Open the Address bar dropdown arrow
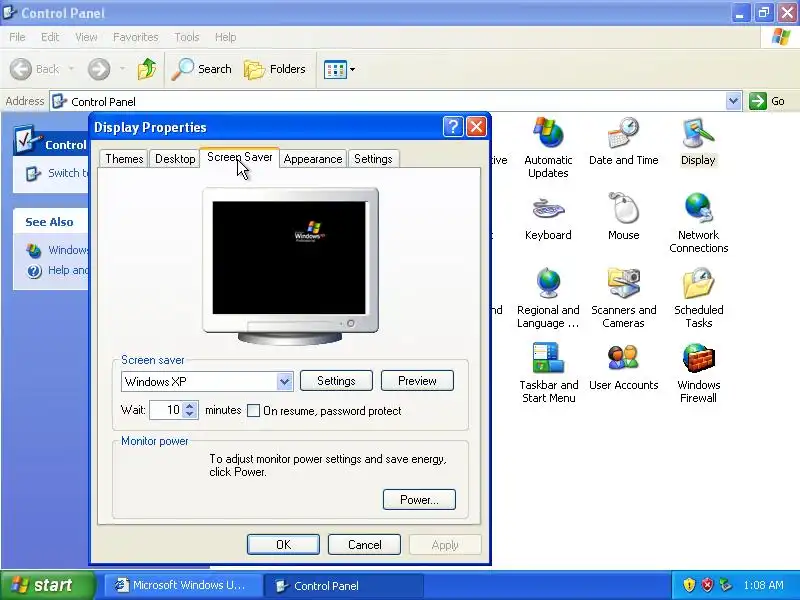The image size is (800, 600). pyautogui.click(x=733, y=101)
